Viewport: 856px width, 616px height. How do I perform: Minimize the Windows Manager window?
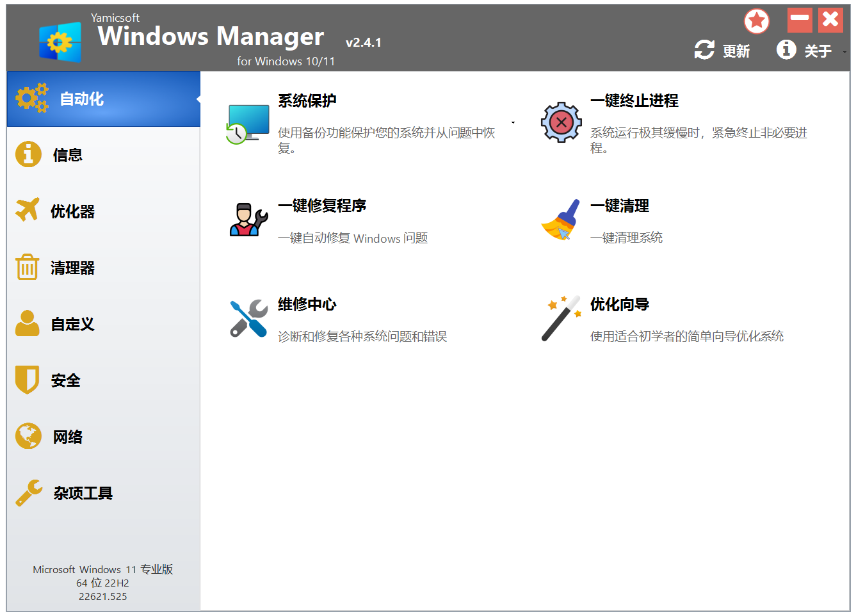click(800, 20)
